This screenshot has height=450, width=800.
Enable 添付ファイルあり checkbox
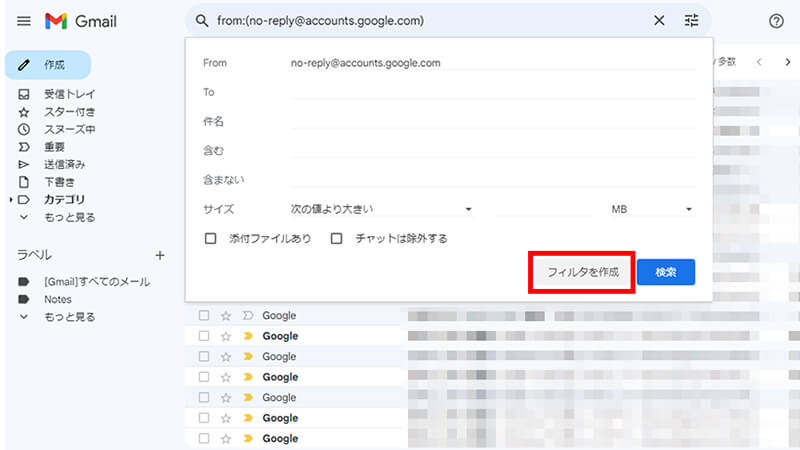coord(210,239)
